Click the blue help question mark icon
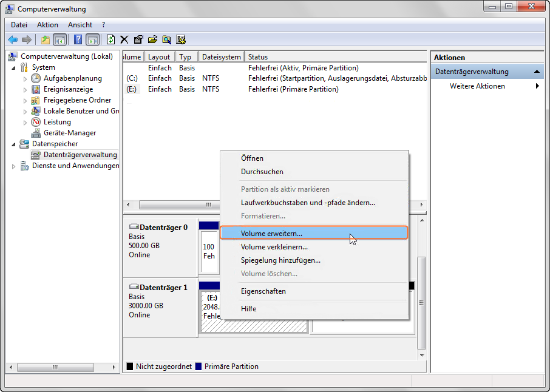Screen dimensions: 550x392 tap(78, 39)
